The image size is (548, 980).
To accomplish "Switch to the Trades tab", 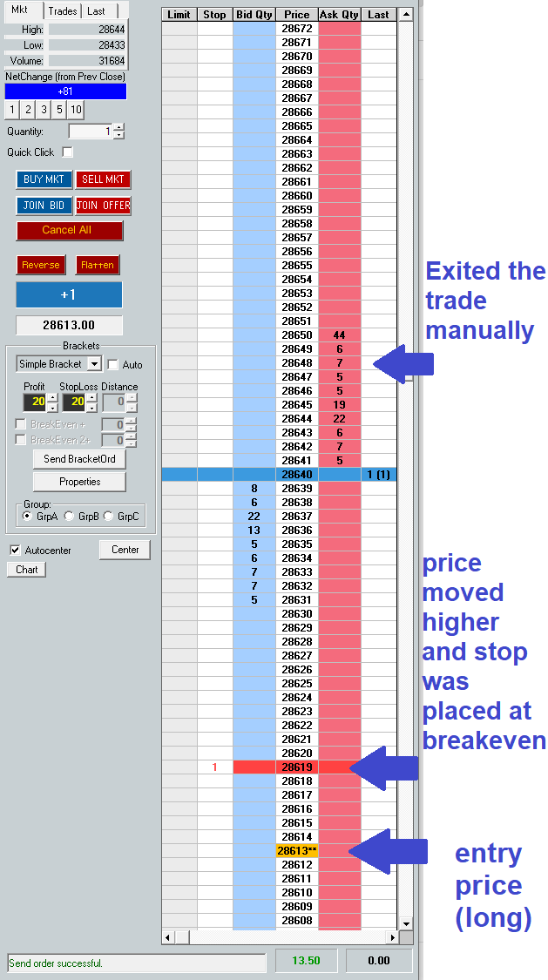I will click(63, 11).
